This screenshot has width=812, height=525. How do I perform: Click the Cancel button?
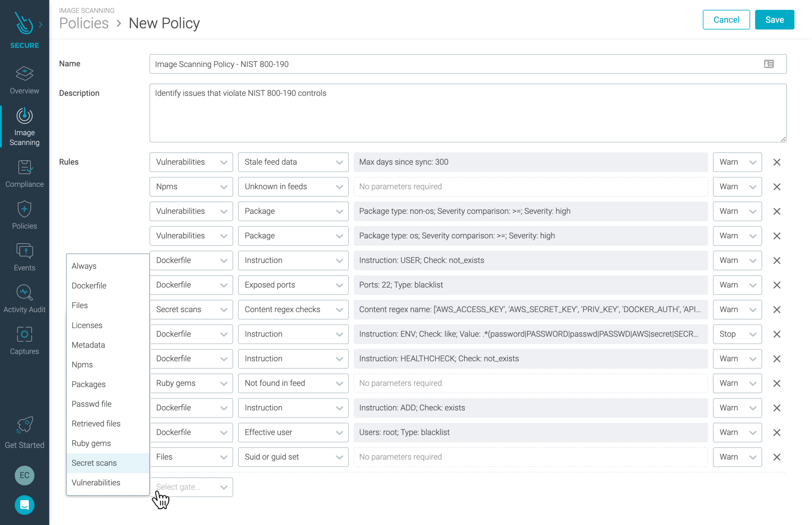726,20
